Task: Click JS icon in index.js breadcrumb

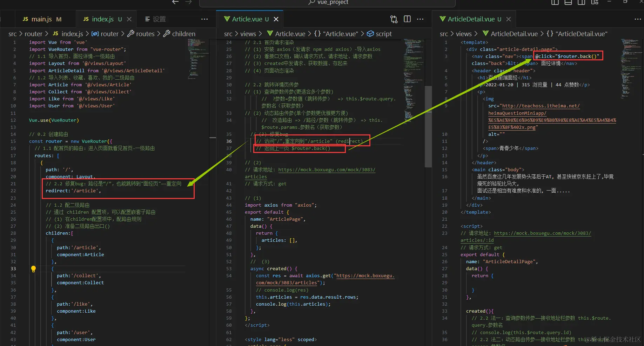Action: point(55,34)
